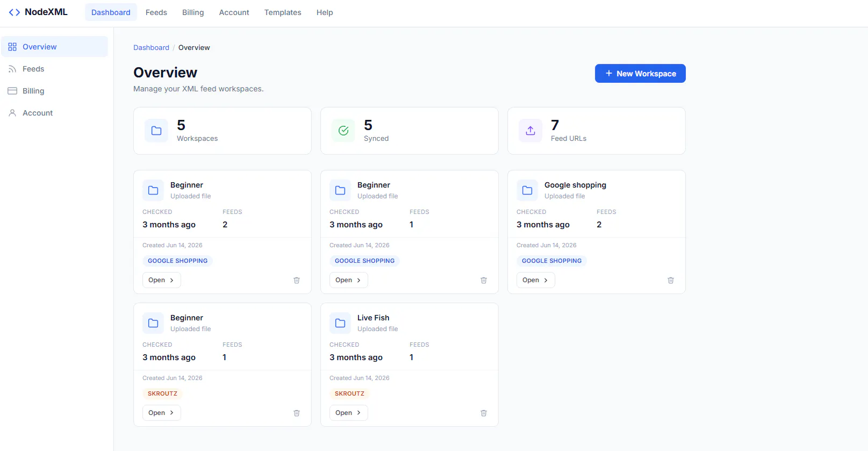Click the Overview page heading

[165, 73]
